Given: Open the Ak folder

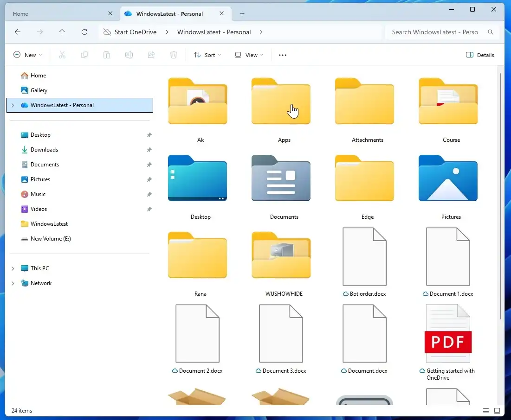Looking at the screenshot, I should (198, 110).
